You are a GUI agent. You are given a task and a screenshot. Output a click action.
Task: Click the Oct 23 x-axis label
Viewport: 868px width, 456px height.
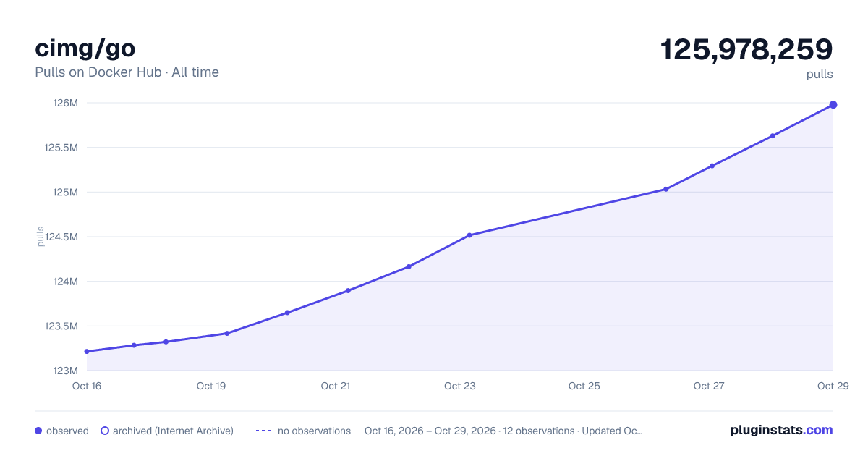[x=460, y=386]
